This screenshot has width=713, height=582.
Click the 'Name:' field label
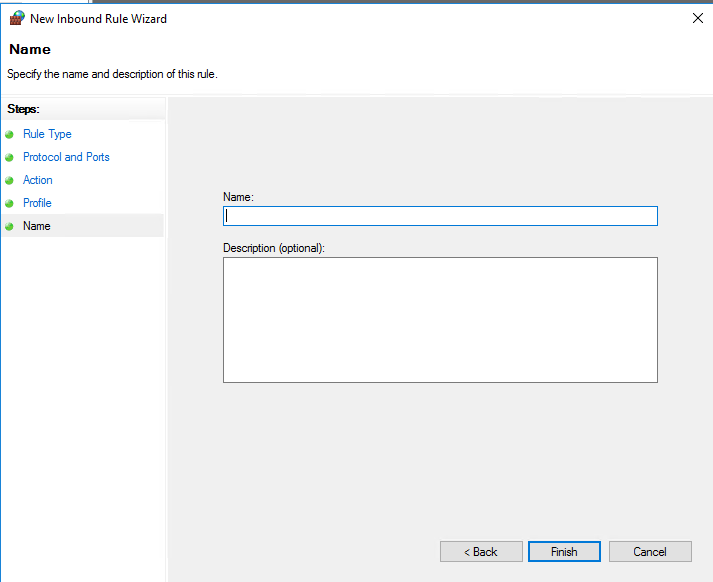coord(238,197)
